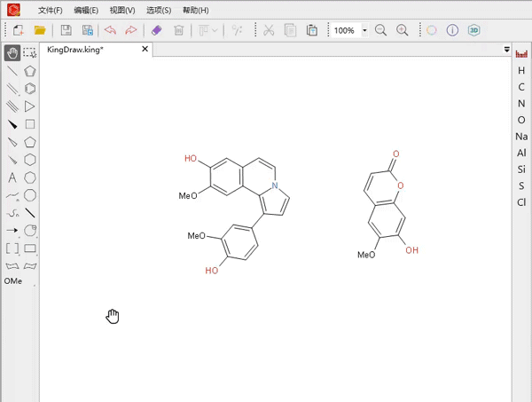
Task: Open the periodic table icon
Action: (x=521, y=54)
